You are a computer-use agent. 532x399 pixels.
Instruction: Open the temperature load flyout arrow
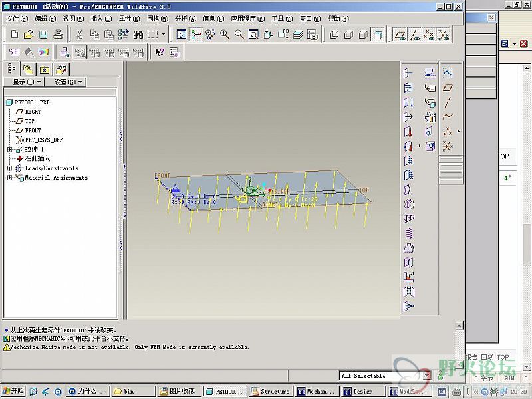coord(420,146)
